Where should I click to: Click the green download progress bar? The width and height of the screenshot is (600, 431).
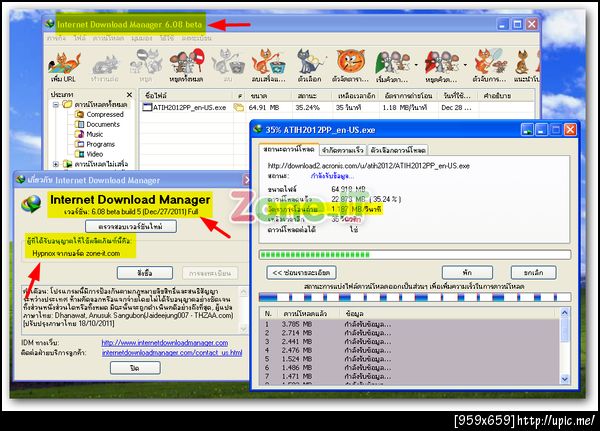(415, 255)
